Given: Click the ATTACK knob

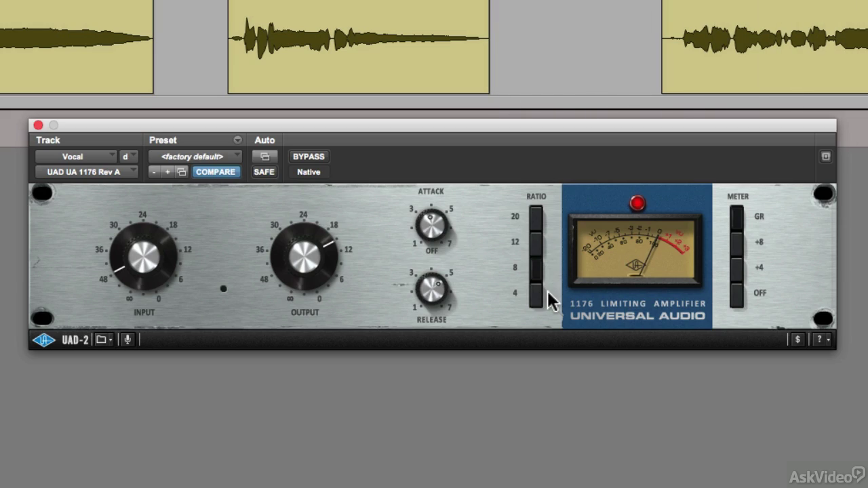Looking at the screenshot, I should (x=431, y=225).
